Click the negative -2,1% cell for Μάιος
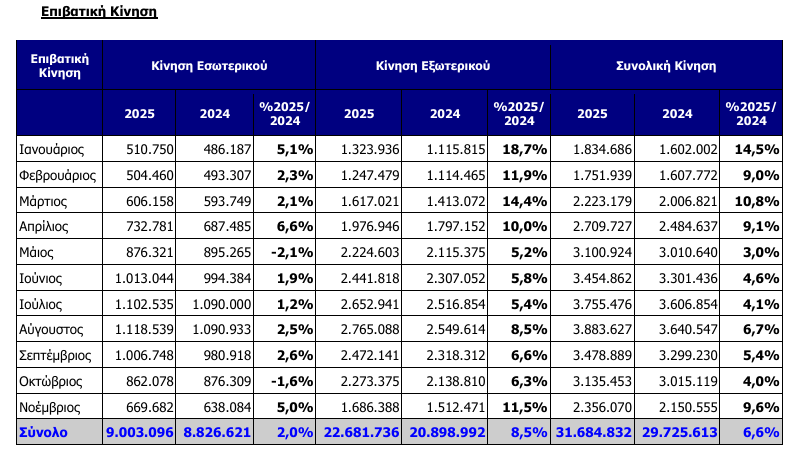 tap(288, 253)
